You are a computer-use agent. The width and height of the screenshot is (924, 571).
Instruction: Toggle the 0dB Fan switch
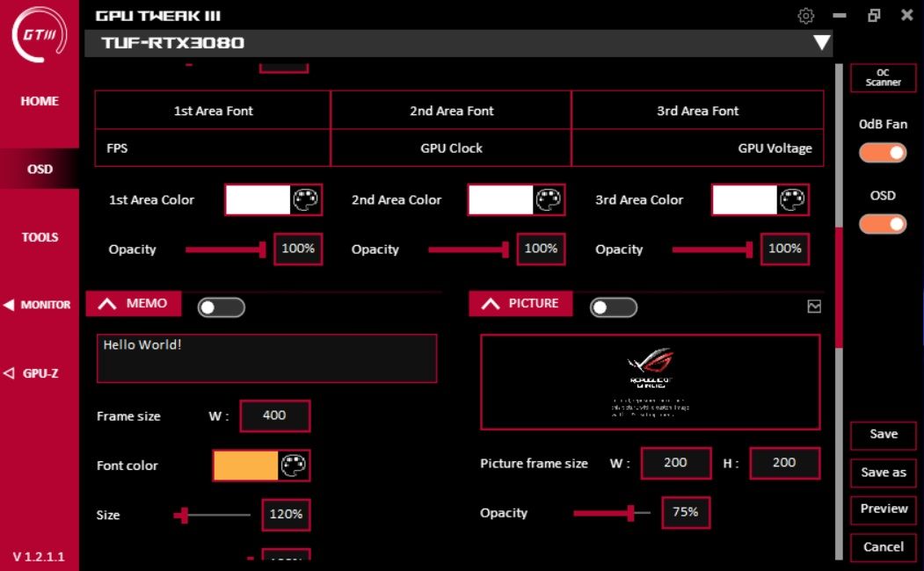pyautogui.click(x=882, y=153)
